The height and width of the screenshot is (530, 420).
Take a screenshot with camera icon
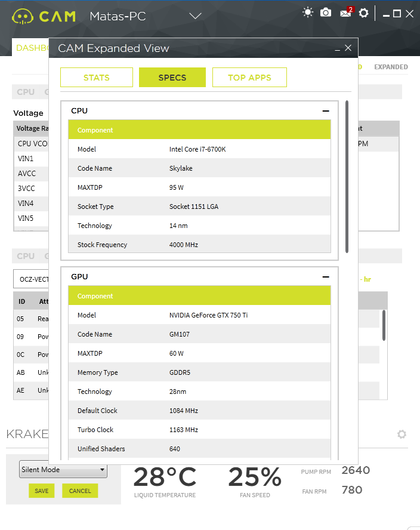[326, 13]
